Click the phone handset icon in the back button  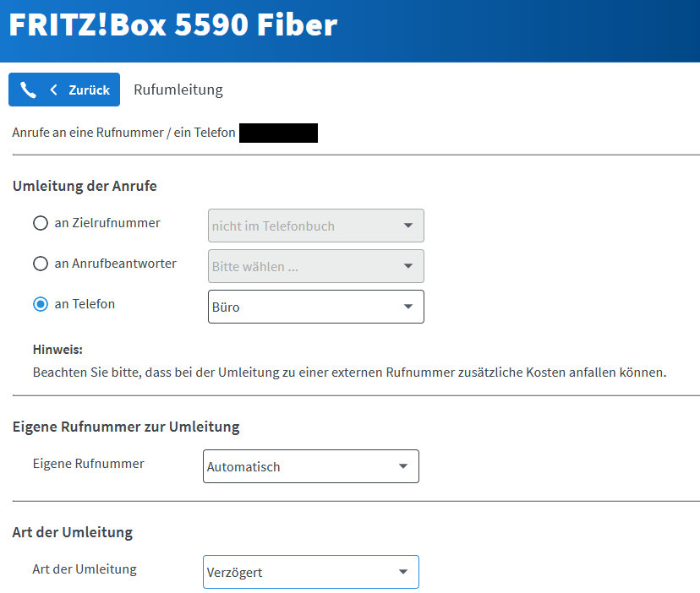point(28,90)
